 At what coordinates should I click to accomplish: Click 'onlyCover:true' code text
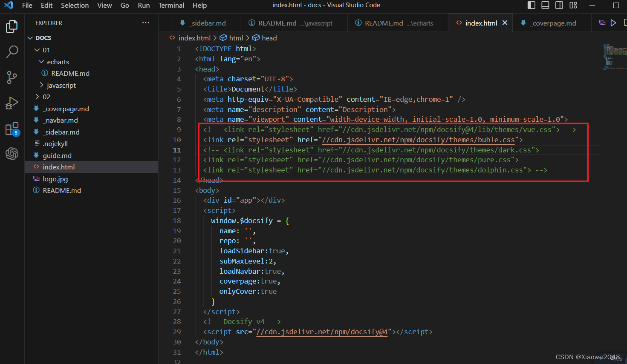pos(248,291)
